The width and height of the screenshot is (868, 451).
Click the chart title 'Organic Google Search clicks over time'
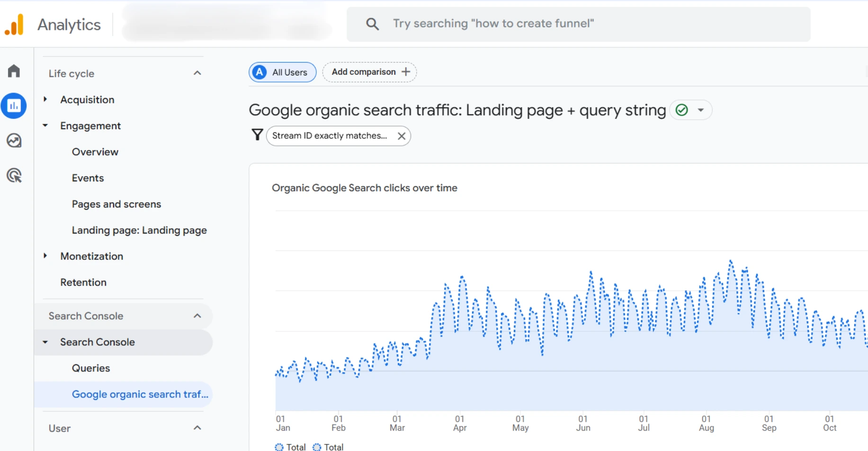[x=365, y=188]
